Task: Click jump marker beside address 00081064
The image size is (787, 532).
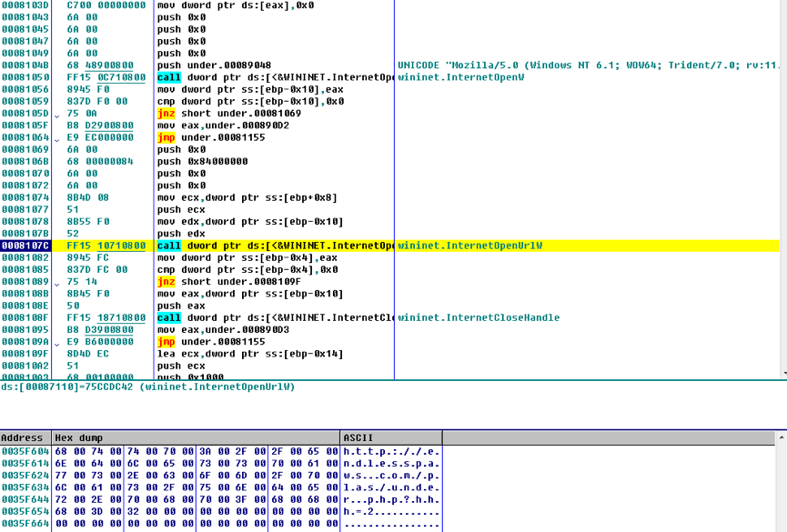Action: 56,140
